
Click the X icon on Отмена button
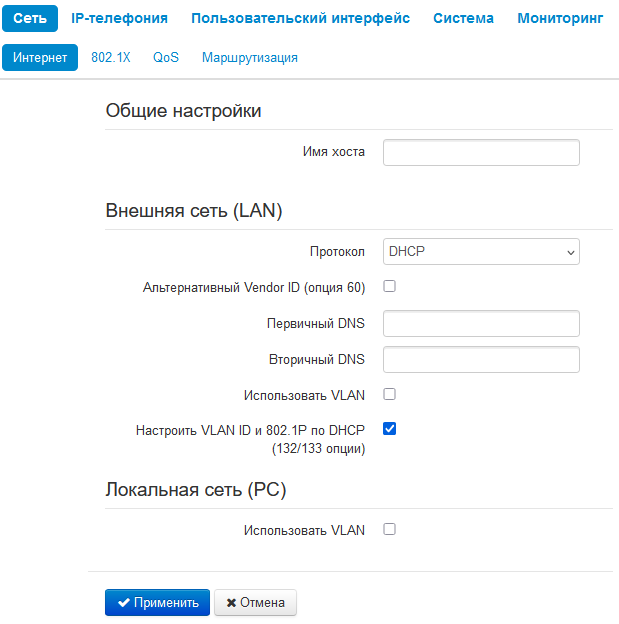[x=231, y=603]
